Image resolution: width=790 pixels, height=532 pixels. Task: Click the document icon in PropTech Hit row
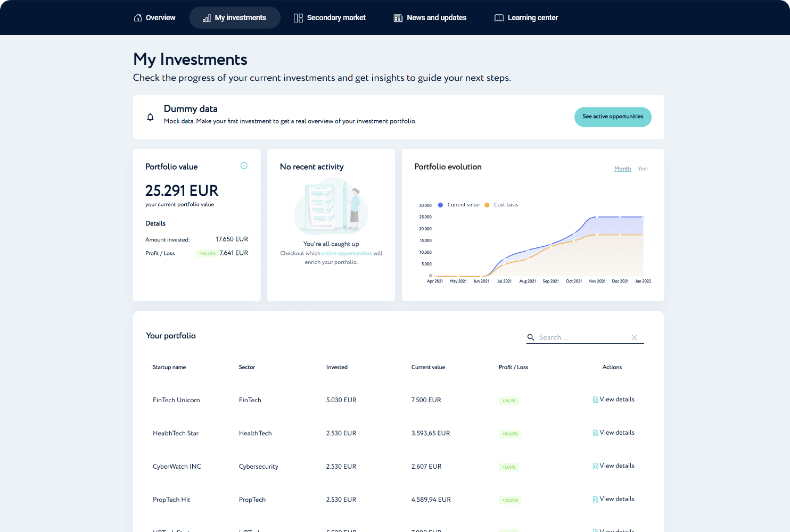point(596,499)
